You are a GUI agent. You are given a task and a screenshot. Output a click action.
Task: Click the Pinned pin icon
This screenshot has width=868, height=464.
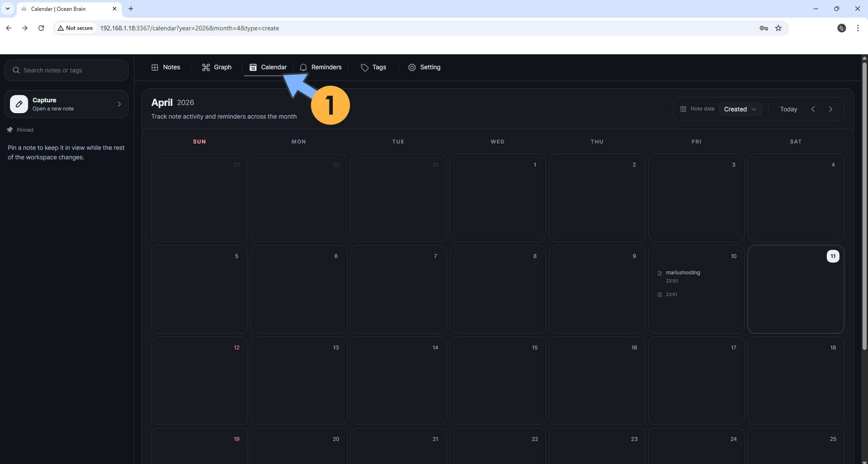(10, 130)
